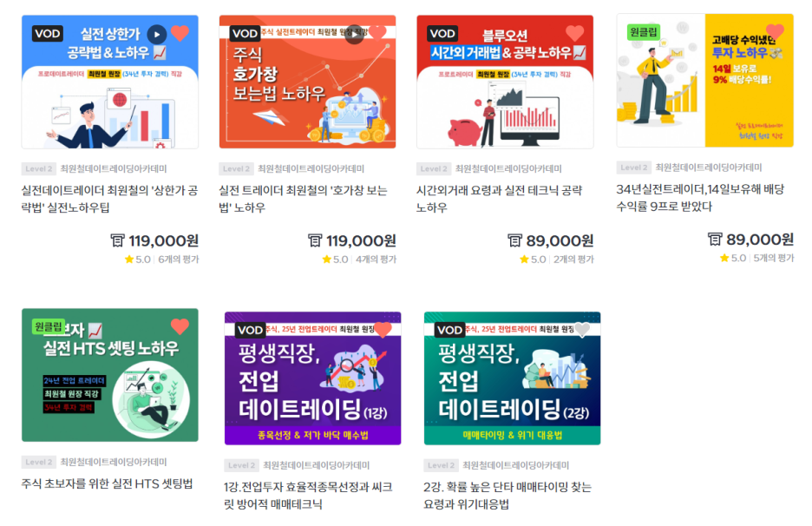This screenshot has height=526, width=812.
Task: Click play button on '주식 호가창' thumbnail
Action: coord(355,34)
